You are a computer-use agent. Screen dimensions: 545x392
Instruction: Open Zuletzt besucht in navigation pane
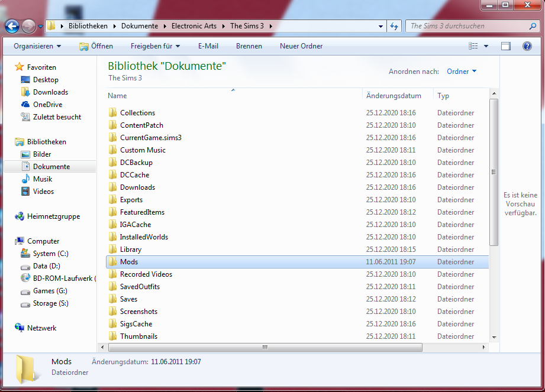click(57, 117)
